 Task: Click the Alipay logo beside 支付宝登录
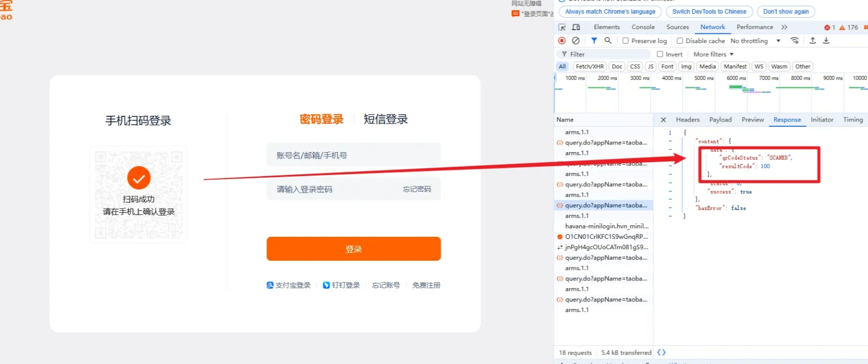pyautogui.click(x=270, y=285)
